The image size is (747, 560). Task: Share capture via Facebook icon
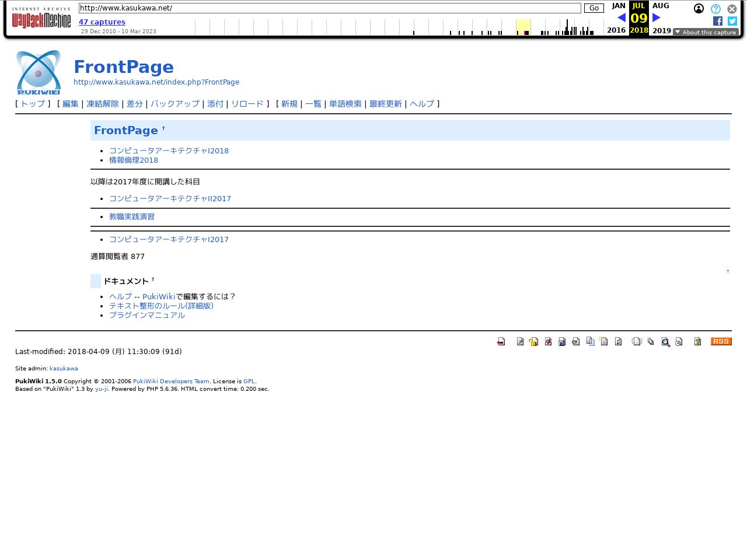point(718,21)
